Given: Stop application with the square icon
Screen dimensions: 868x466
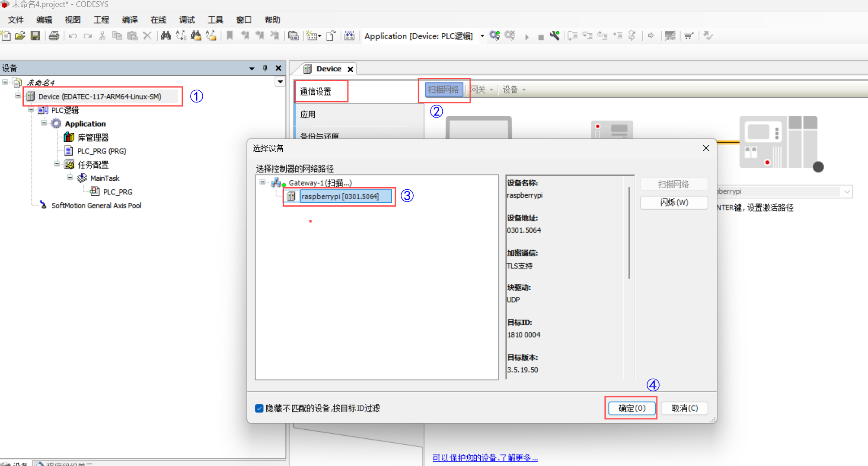Looking at the screenshot, I should (541, 37).
